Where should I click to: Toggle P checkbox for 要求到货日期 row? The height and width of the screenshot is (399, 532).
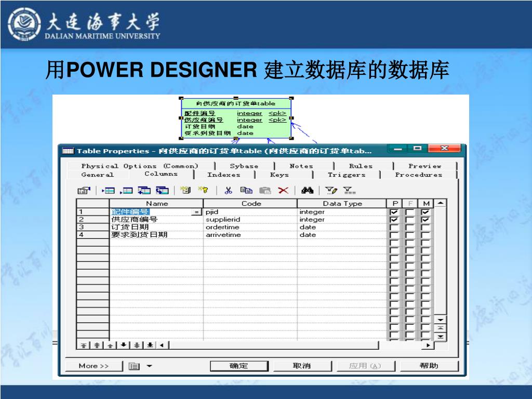394,235
